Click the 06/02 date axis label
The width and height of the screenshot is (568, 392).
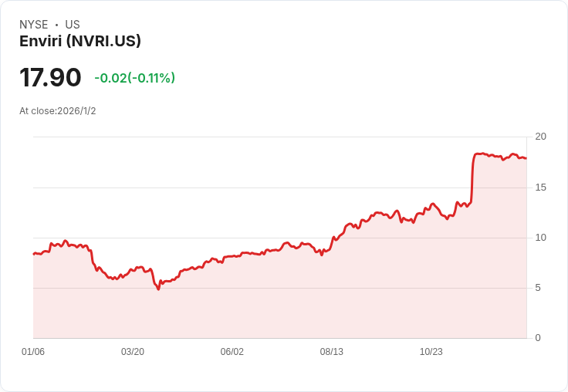click(232, 352)
